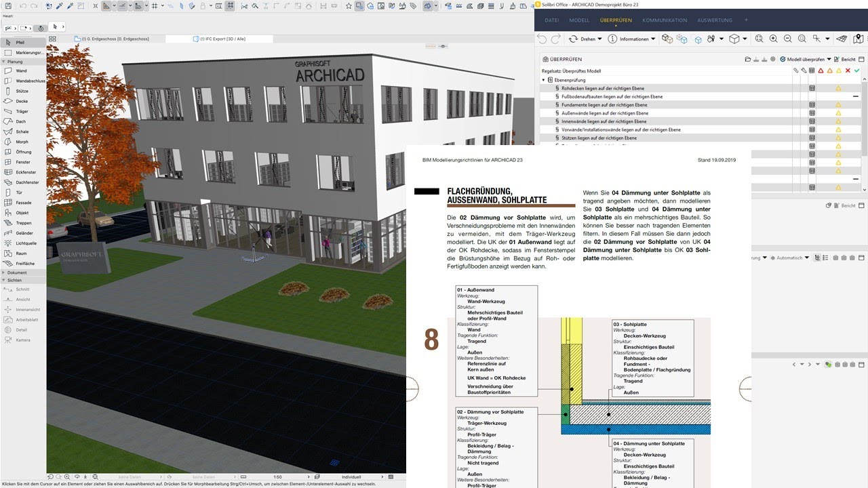Toggle red critical severity filter in Solibri
This screenshot has width=868, height=488.
821,70
